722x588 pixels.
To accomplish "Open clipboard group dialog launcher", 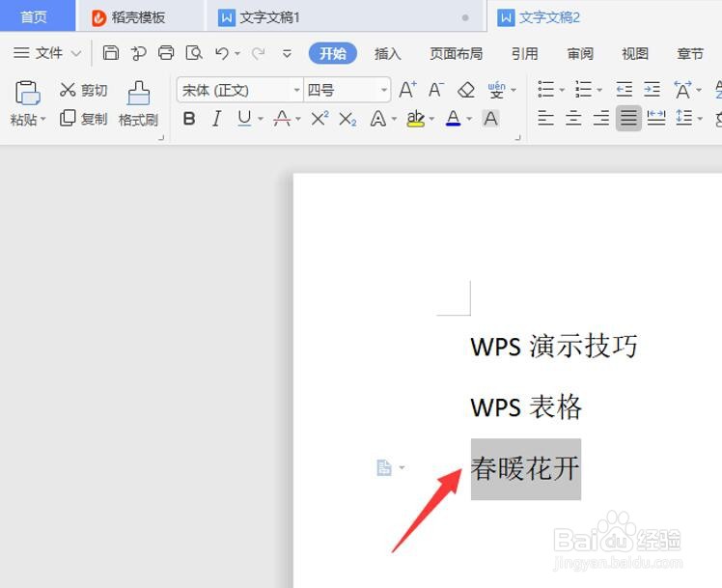I will tap(161, 137).
